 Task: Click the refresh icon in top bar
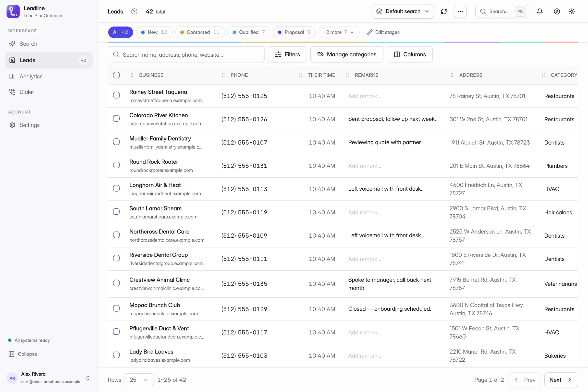click(x=444, y=12)
